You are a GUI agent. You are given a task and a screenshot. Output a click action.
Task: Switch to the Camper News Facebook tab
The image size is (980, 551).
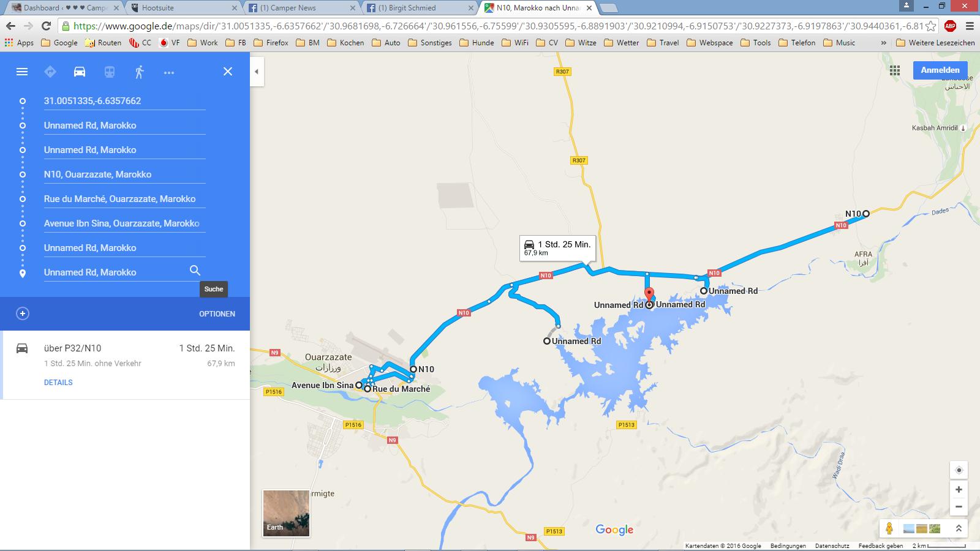click(x=301, y=8)
